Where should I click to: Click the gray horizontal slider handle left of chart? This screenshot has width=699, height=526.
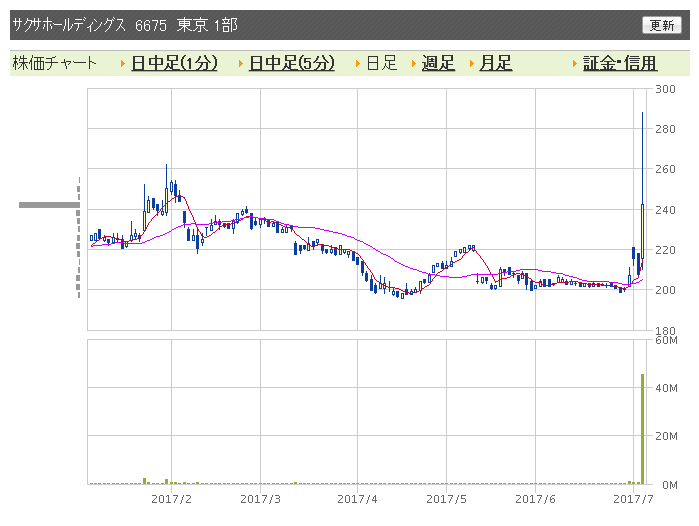point(49,205)
